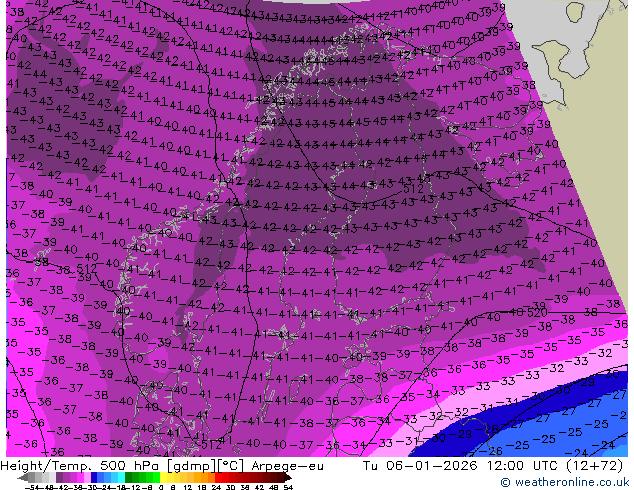Click the yellow swatch in the color legend
The image size is (634, 490).
coord(163,477)
